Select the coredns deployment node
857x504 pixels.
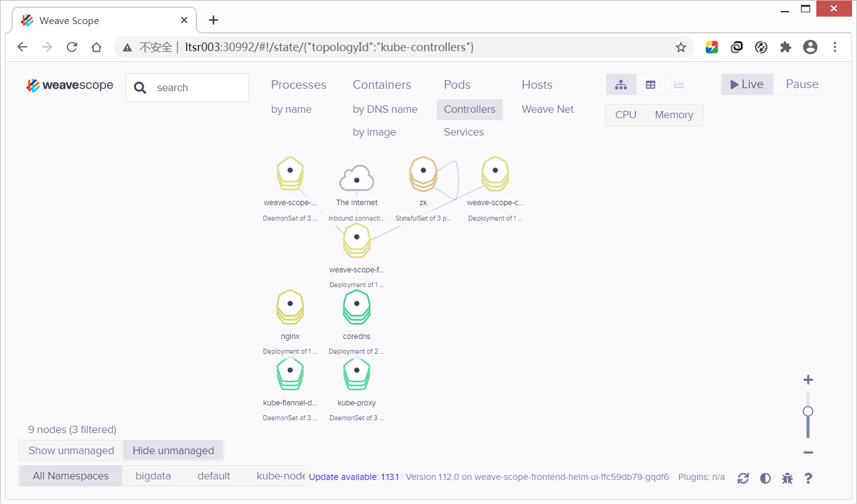[x=357, y=306]
